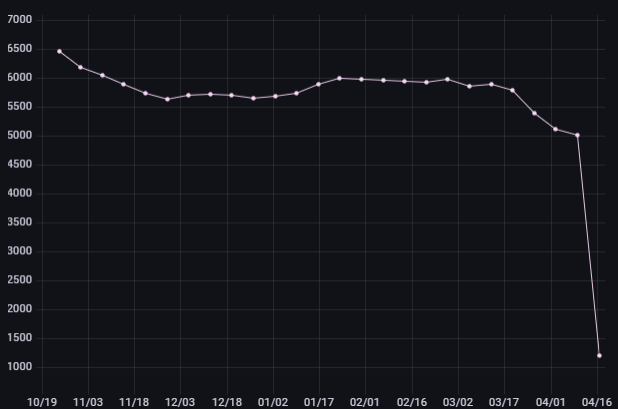Click the 03/02 date label
This screenshot has width=618, height=409.
pos(458,402)
